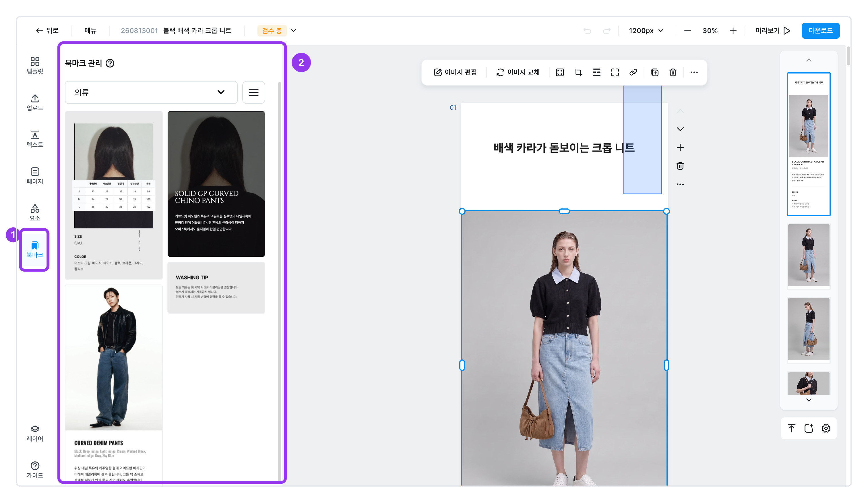The image size is (868, 503).
Task: Open the 가이드 guide help icon
Action: point(35,470)
